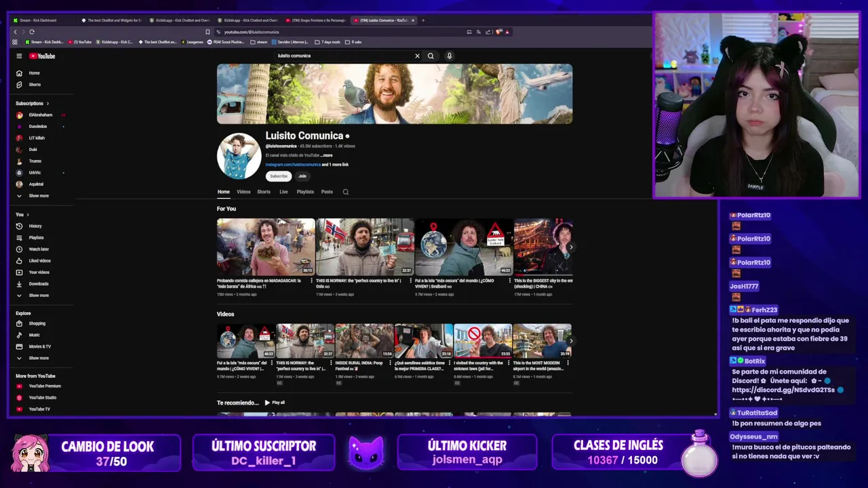The width and height of the screenshot is (868, 488).
Task: Open the Leoxgames bookmark
Action: tap(192, 42)
